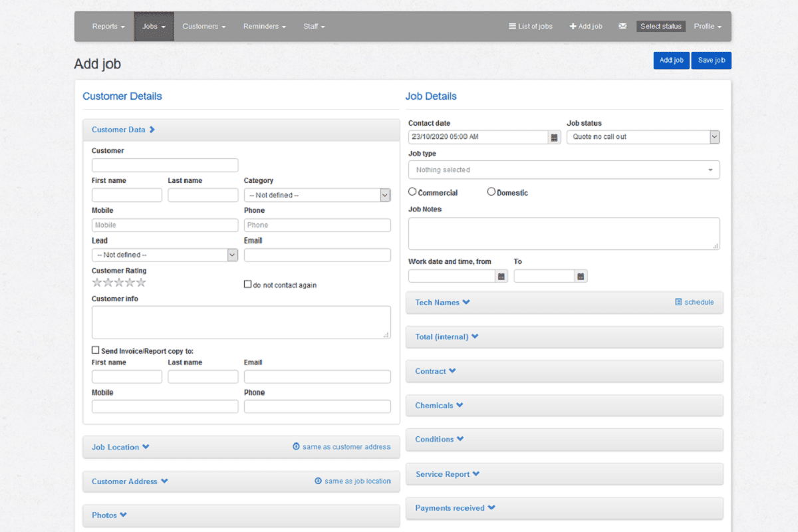Open the envelope messages icon in navbar
This screenshot has width=798, height=532.
(x=622, y=27)
